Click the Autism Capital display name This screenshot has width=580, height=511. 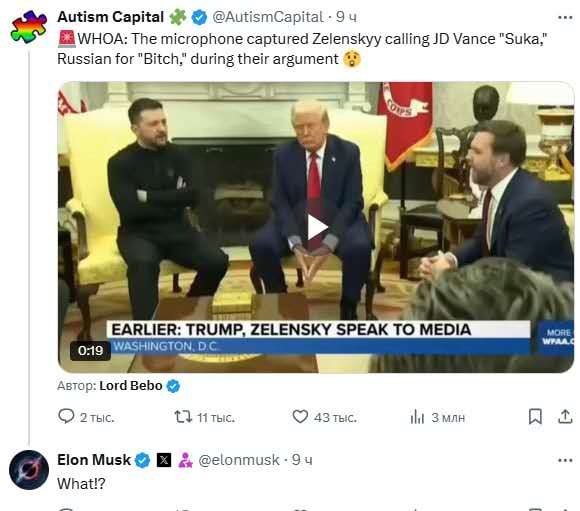pos(111,17)
